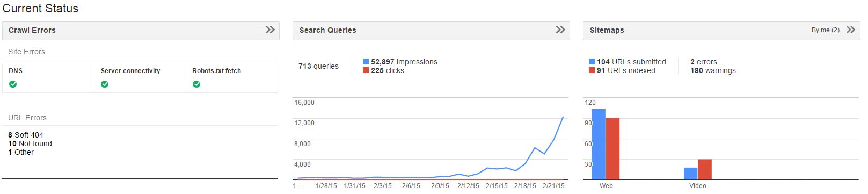Open the Search Queries section header
Viewport: 868px width, 194px height.
pos(431,31)
